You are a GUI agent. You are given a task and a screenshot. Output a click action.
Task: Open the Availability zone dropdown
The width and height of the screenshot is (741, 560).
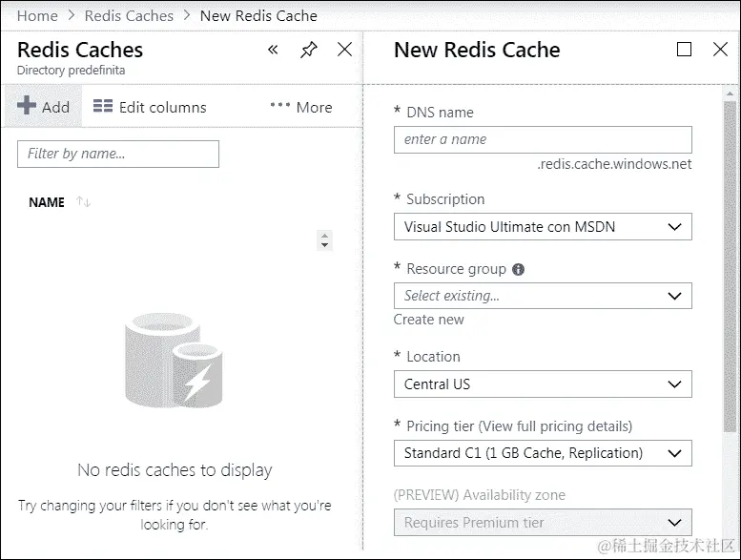click(543, 522)
